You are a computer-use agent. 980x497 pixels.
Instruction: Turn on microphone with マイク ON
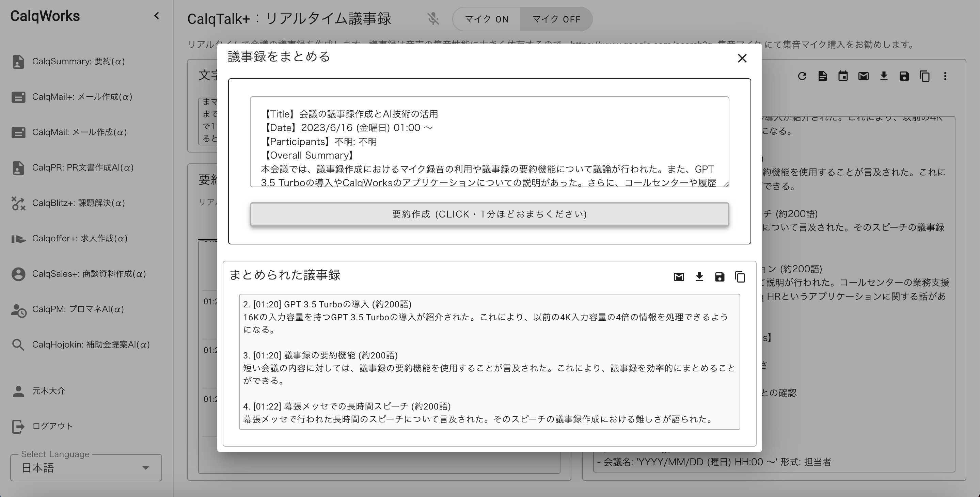coord(487,19)
